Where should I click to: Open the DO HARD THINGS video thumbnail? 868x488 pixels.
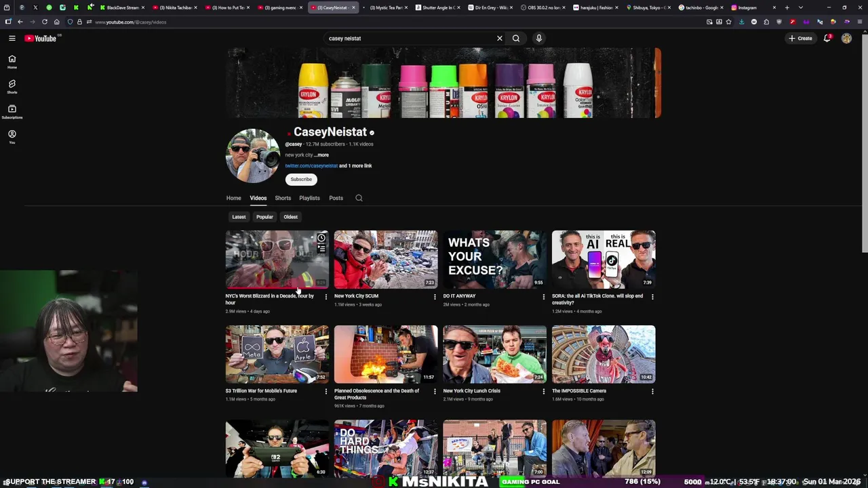click(386, 449)
